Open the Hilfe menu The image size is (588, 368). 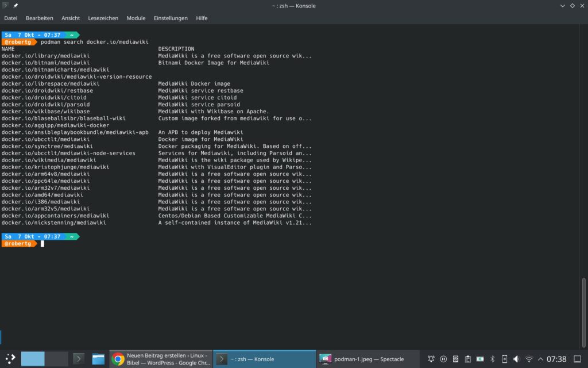[x=202, y=18]
